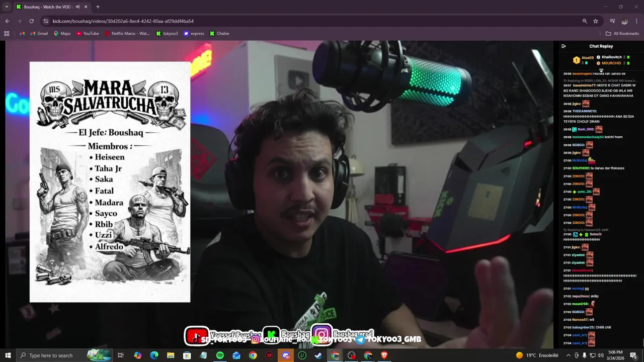Open the All Bookmarks folder
This screenshot has height=362, width=644.
click(x=622, y=34)
